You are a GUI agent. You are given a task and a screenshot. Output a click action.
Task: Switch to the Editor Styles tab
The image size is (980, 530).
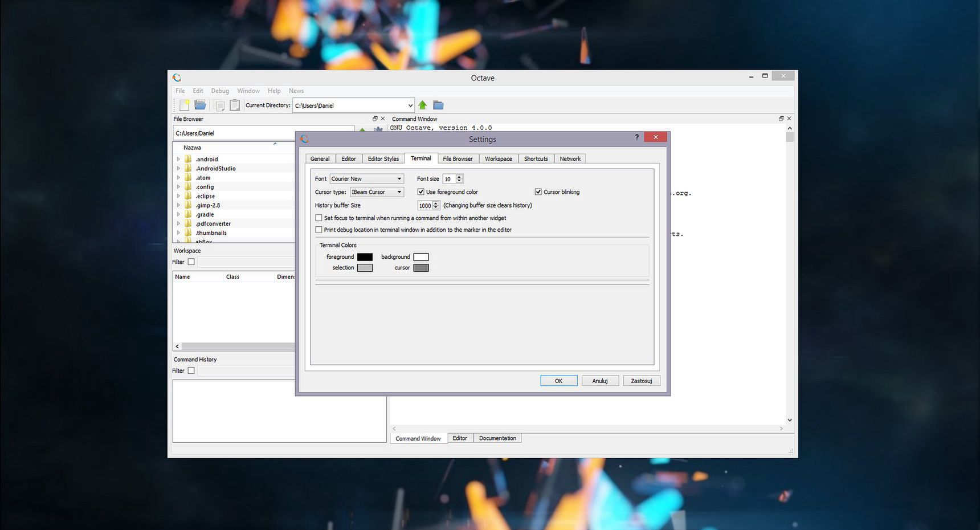point(383,159)
